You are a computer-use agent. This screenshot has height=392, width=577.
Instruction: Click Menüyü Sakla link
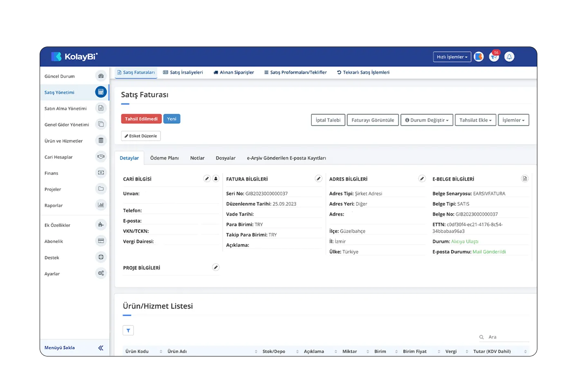(60, 348)
